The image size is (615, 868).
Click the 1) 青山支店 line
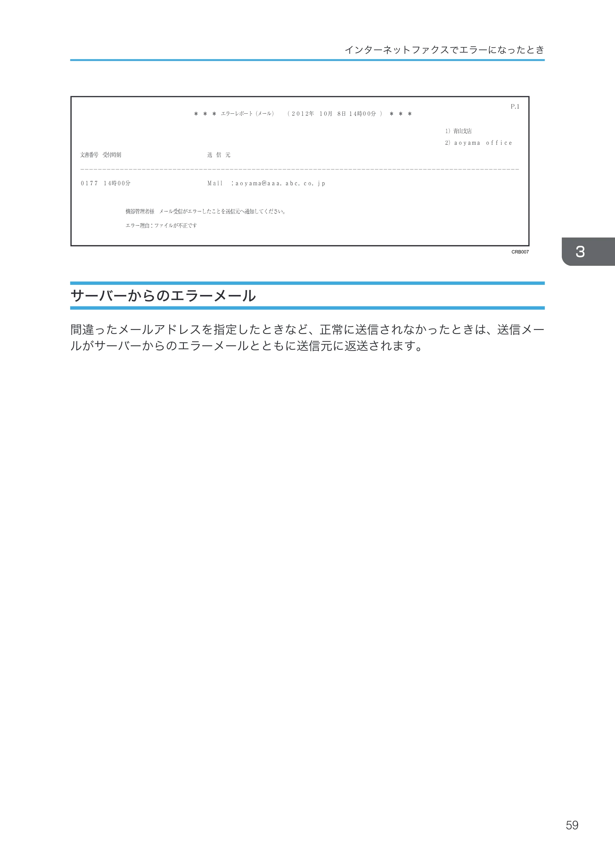pos(458,131)
